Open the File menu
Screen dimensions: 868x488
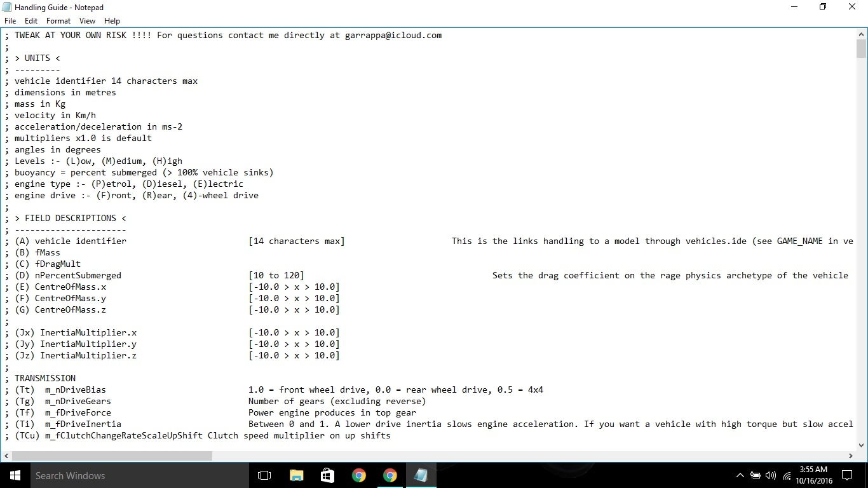(x=10, y=21)
